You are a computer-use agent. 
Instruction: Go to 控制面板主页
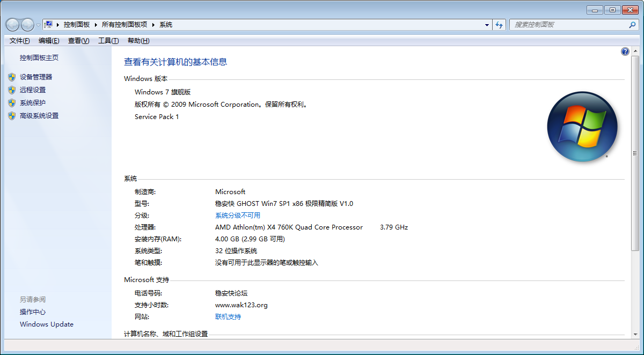tap(39, 58)
